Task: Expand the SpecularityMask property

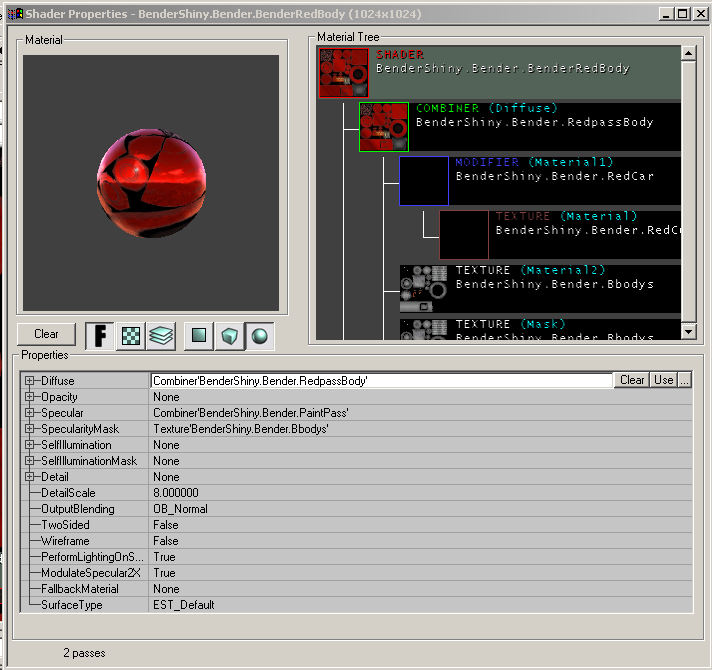Action: tap(30, 429)
